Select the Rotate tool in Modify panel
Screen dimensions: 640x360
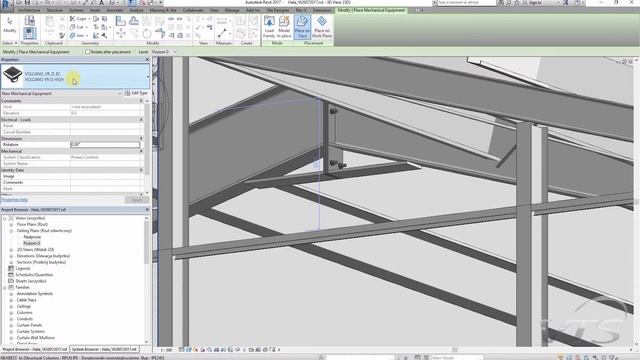(147, 33)
